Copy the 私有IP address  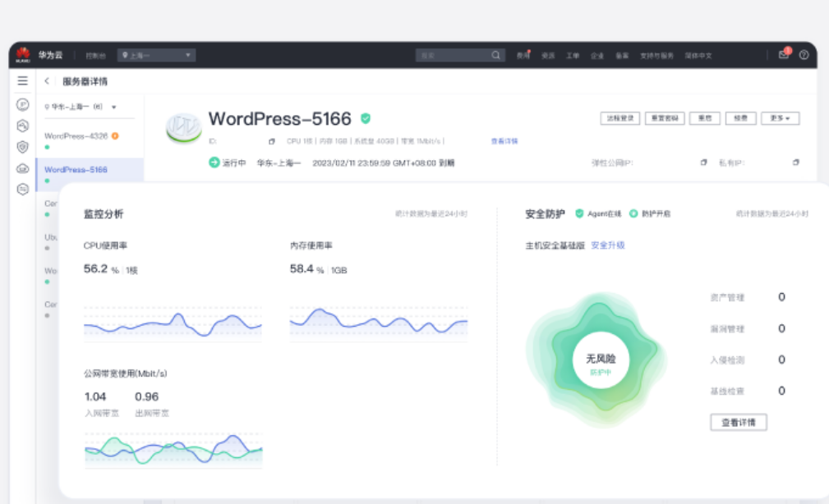click(x=795, y=163)
